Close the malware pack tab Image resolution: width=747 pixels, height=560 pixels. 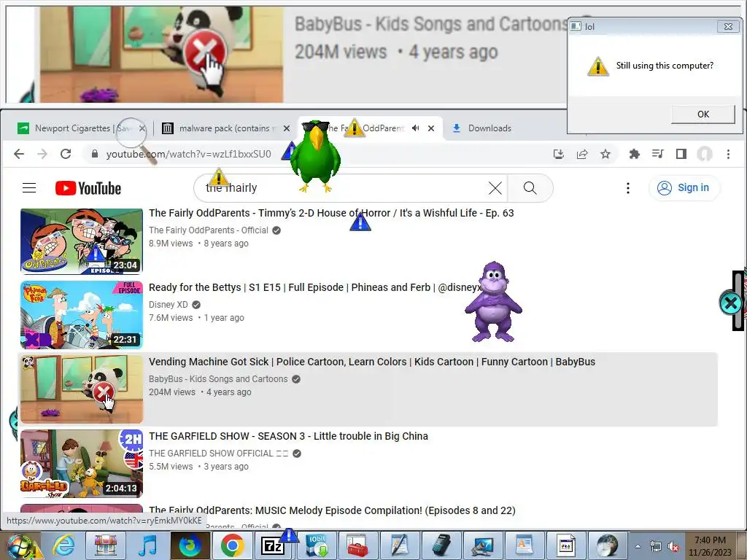click(286, 128)
